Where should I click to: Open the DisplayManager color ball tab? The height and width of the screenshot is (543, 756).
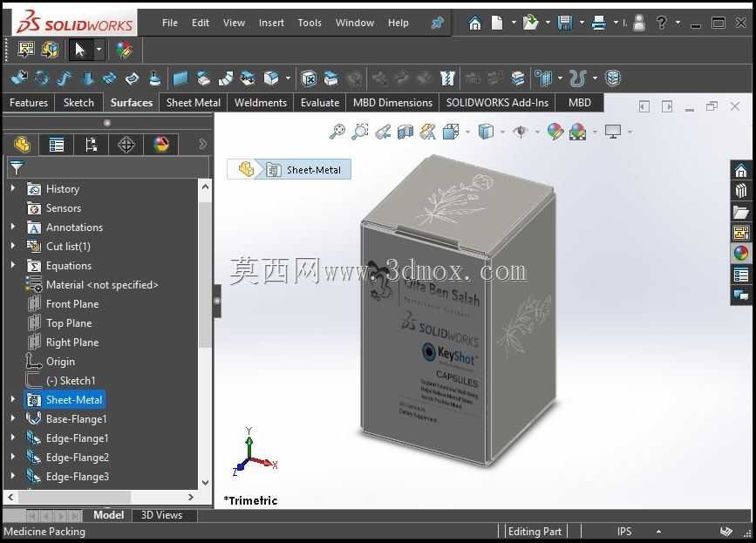coord(161,144)
